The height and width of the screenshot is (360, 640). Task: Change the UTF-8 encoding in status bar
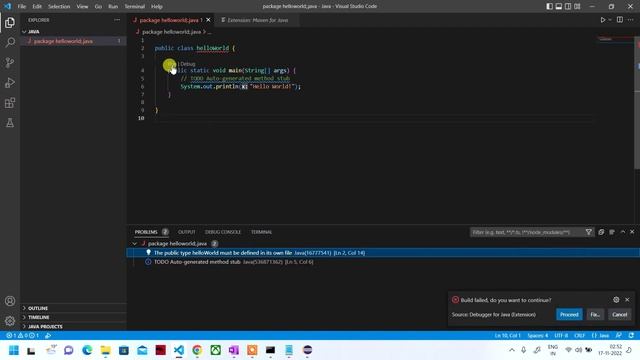coord(561,336)
